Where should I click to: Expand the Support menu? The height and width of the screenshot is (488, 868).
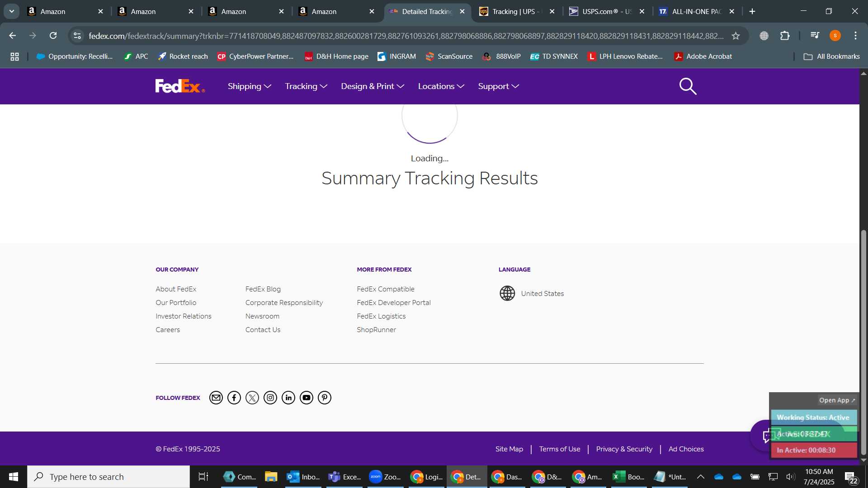pyautogui.click(x=498, y=86)
